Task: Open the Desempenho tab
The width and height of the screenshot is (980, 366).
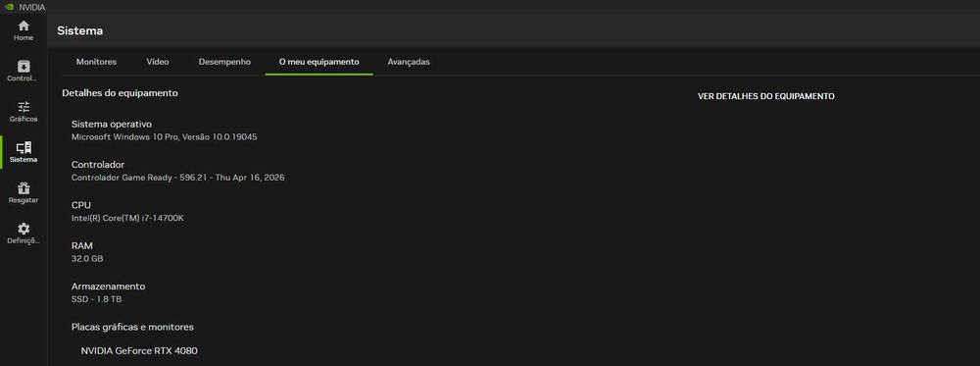Action: pos(224,62)
